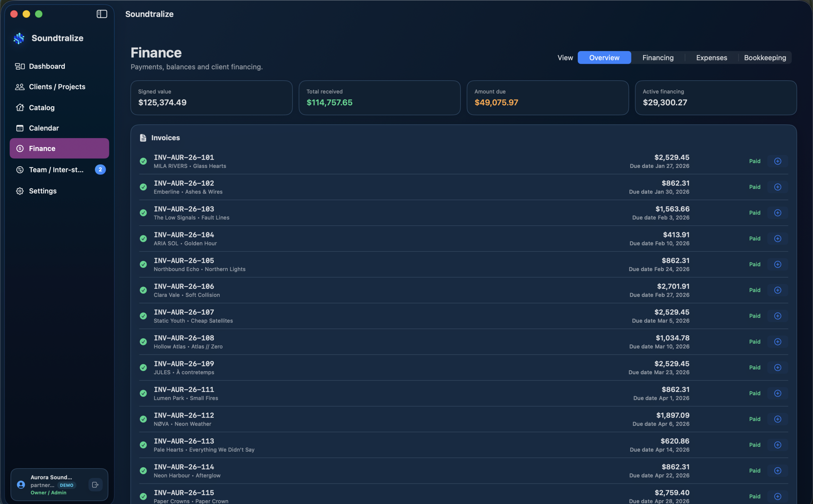The height and width of the screenshot is (504, 813).
Task: Click green check icon of INV-AUR-26-114
Action: [144, 471]
